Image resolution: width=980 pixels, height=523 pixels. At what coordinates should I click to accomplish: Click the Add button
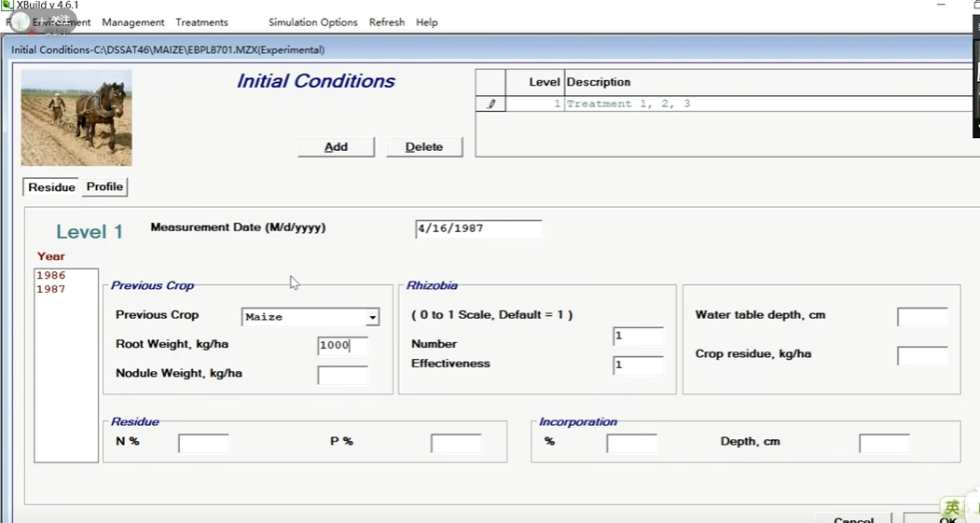pos(337,147)
